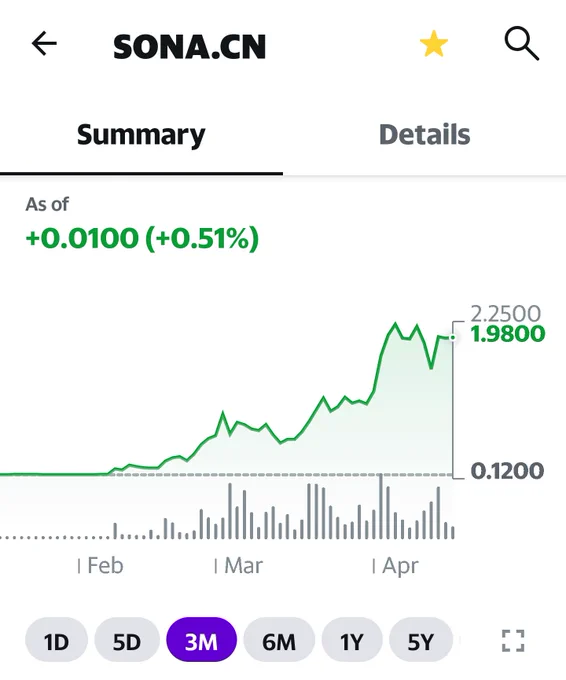The height and width of the screenshot is (680, 566).
Task: Tap the SONA.CN ticker title
Action: point(190,47)
